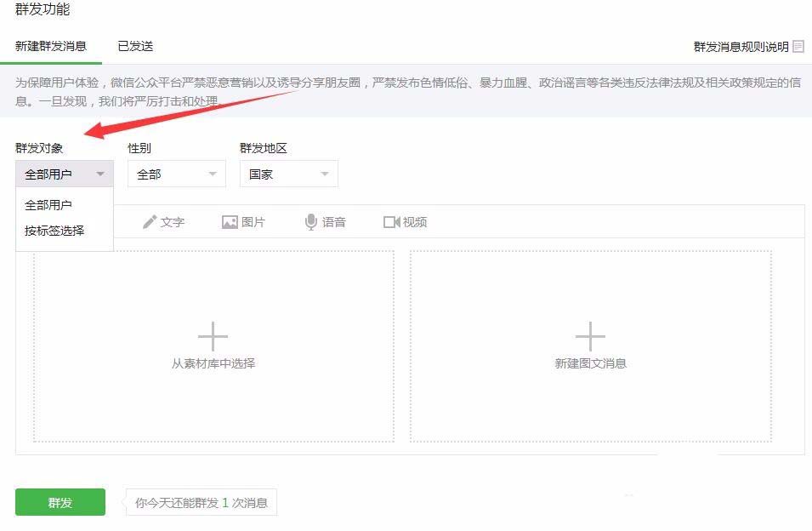This screenshot has width=812, height=531.
Task: Choose 按标签选择 option in the open list
Action: coord(54,231)
